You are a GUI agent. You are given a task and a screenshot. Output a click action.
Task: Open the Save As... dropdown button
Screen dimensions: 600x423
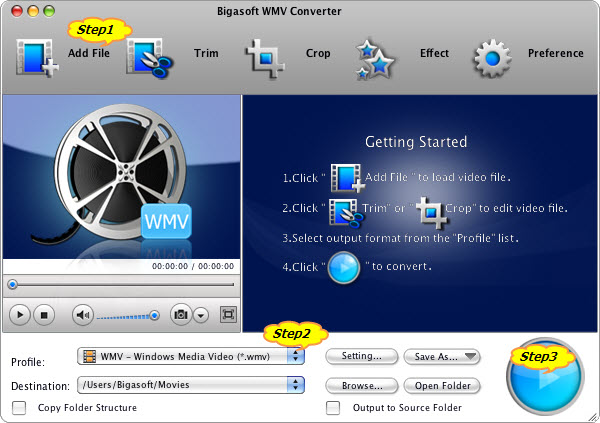pyautogui.click(x=442, y=356)
